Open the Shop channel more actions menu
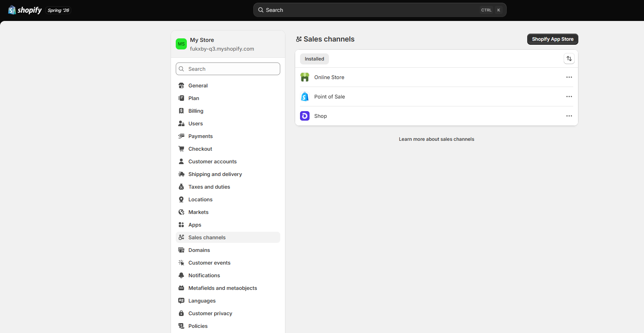The height and width of the screenshot is (333, 644). coord(569,116)
